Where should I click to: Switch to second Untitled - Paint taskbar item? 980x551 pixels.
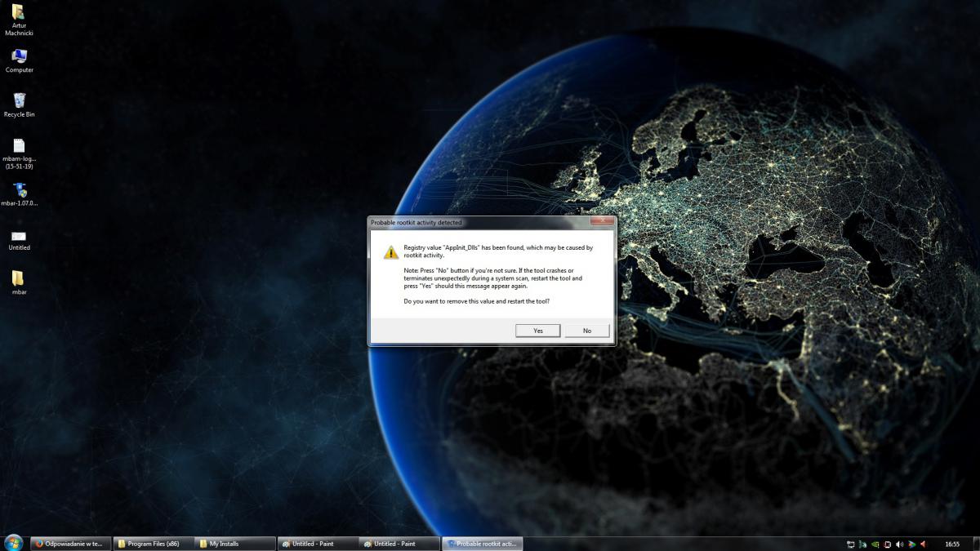[400, 544]
